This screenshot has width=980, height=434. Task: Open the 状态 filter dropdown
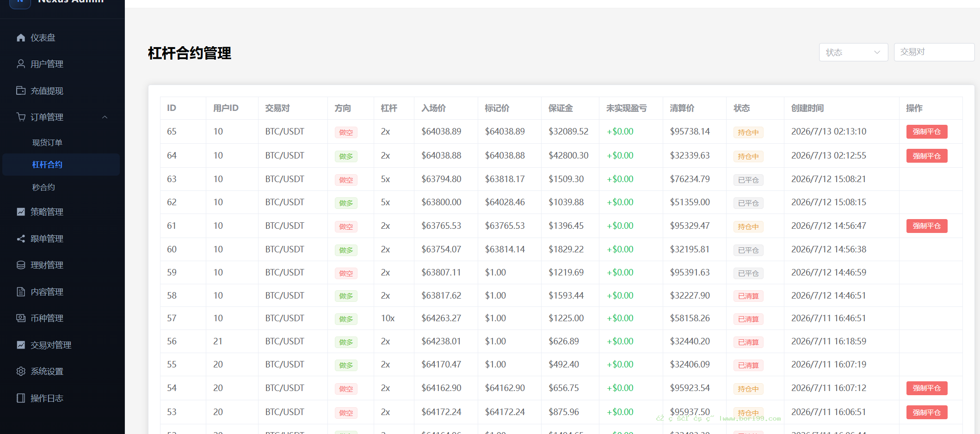coord(853,52)
